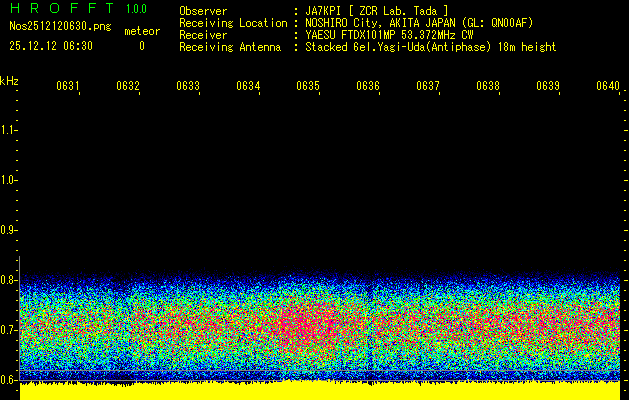Select the 1.0 kHz frequency label
Screen dimensions: 629x400
coord(9,180)
